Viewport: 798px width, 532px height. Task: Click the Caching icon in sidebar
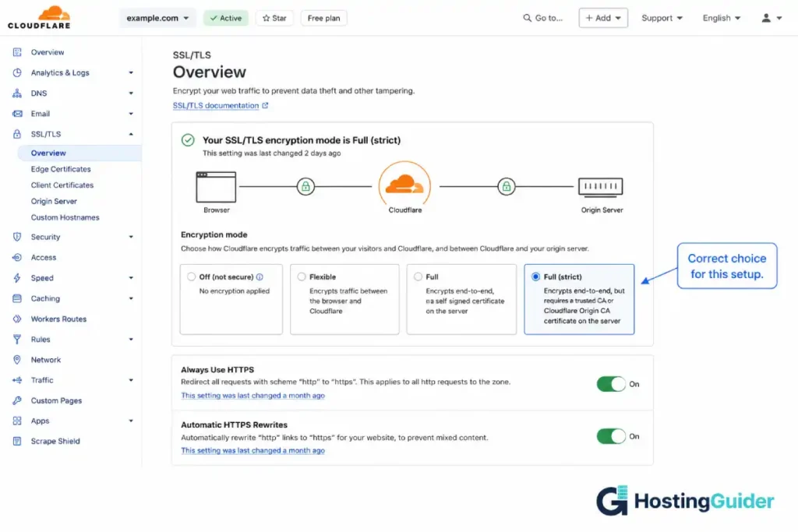(x=17, y=298)
